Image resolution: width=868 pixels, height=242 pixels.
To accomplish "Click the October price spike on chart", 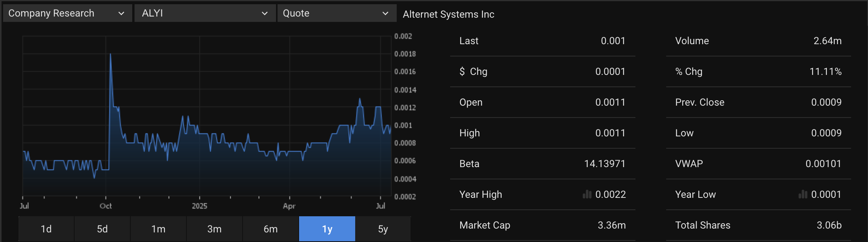I will pos(110,56).
